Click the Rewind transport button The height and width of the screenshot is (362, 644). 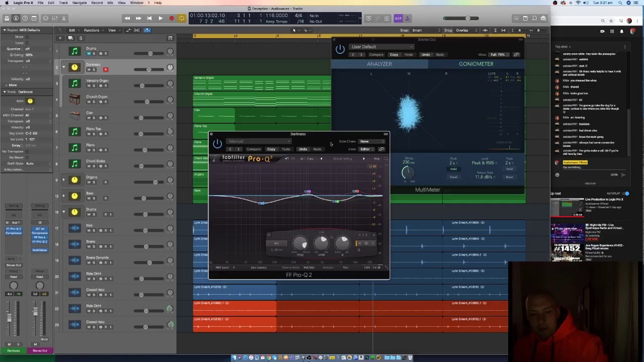tap(127, 18)
